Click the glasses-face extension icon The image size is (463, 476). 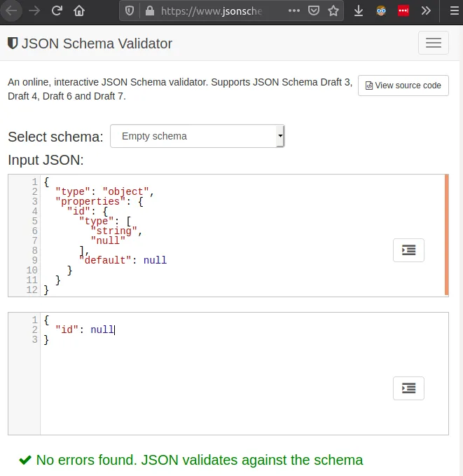[381, 11]
